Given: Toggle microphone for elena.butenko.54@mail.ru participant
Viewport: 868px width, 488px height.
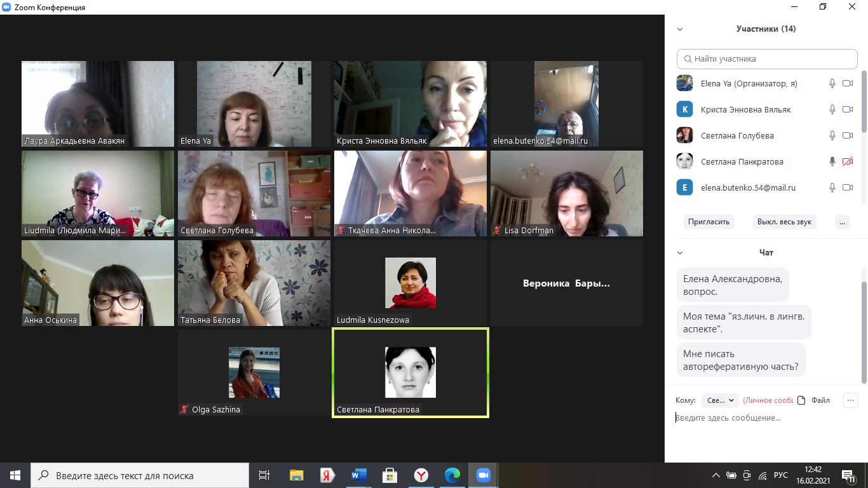Looking at the screenshot, I should coord(832,187).
